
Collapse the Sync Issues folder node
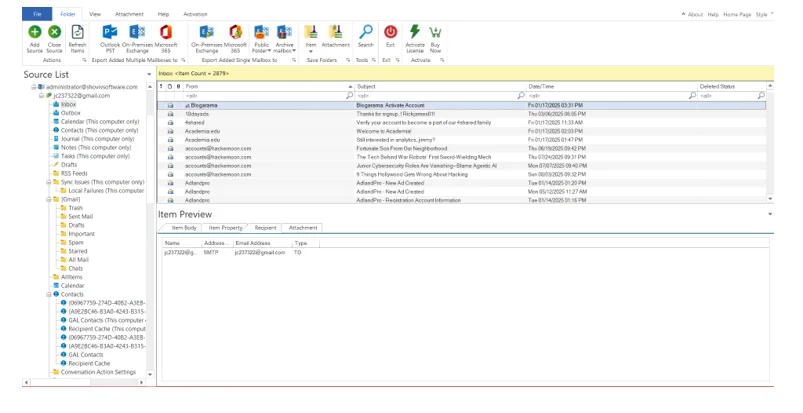[x=49, y=182]
